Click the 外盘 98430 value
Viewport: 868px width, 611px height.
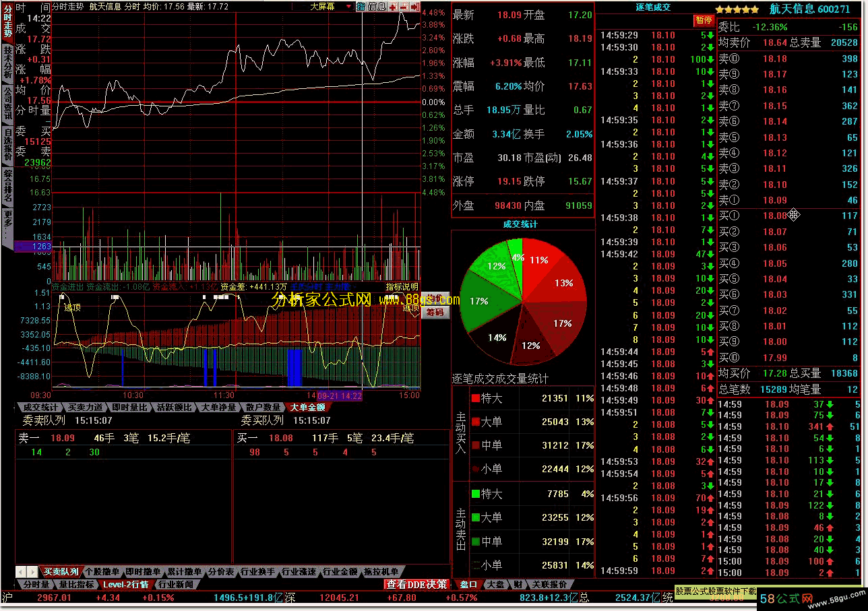click(x=508, y=205)
